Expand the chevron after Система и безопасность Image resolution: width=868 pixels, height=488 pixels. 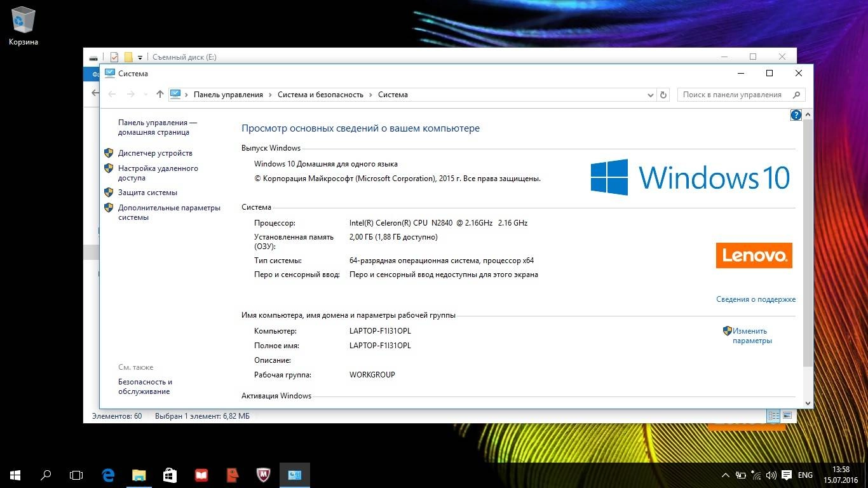(371, 95)
